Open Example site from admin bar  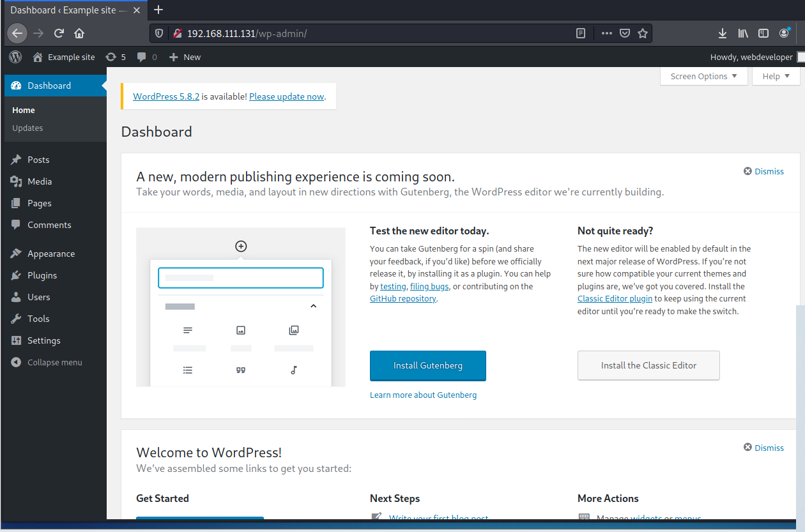coord(64,57)
